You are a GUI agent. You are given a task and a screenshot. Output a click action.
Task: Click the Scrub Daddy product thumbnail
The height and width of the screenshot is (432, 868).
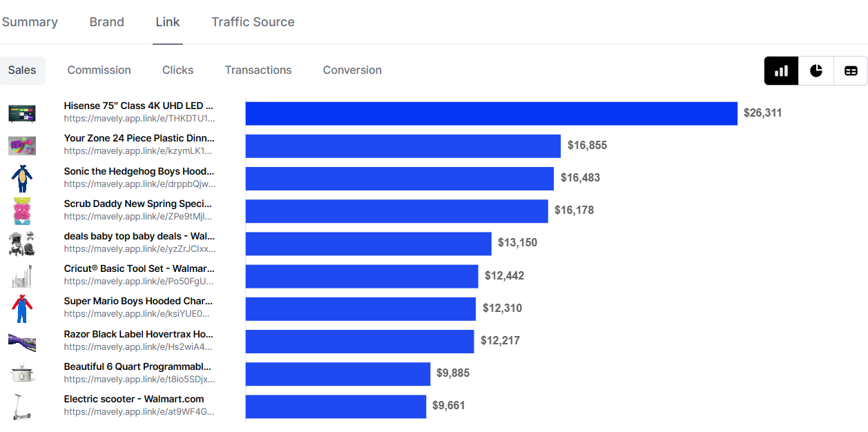(22, 210)
